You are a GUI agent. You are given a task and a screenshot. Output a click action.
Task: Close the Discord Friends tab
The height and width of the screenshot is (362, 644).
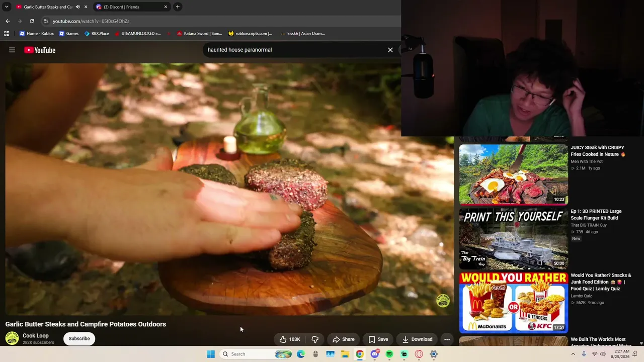tap(166, 7)
